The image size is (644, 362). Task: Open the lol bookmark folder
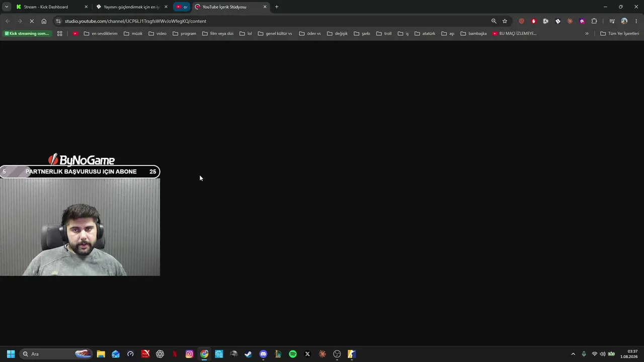(246, 34)
